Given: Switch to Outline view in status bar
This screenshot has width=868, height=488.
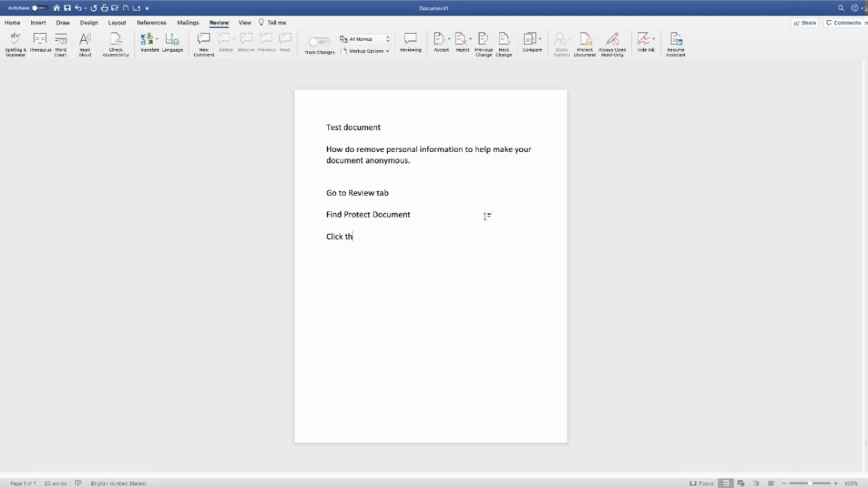Looking at the screenshot, I should pos(756,483).
